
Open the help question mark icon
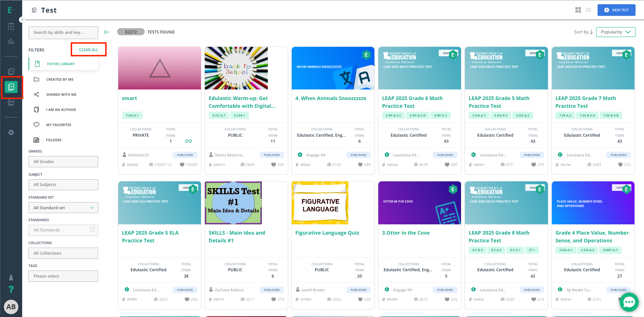[x=11, y=289]
